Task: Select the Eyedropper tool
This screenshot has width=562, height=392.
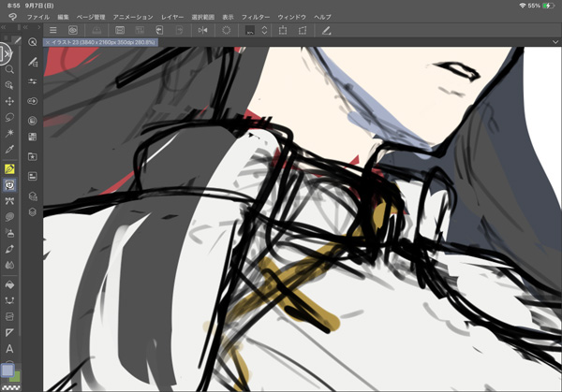Action: 10,149
